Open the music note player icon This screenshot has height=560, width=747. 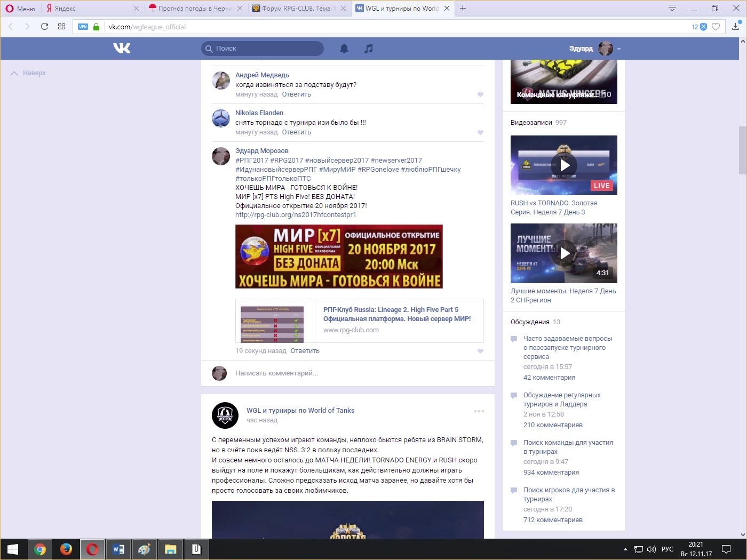click(x=368, y=49)
